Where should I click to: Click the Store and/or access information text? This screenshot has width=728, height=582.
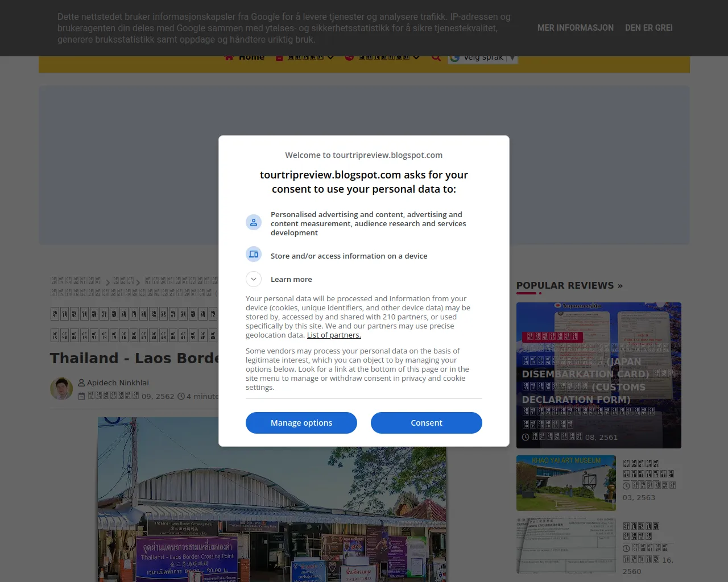[x=349, y=256]
